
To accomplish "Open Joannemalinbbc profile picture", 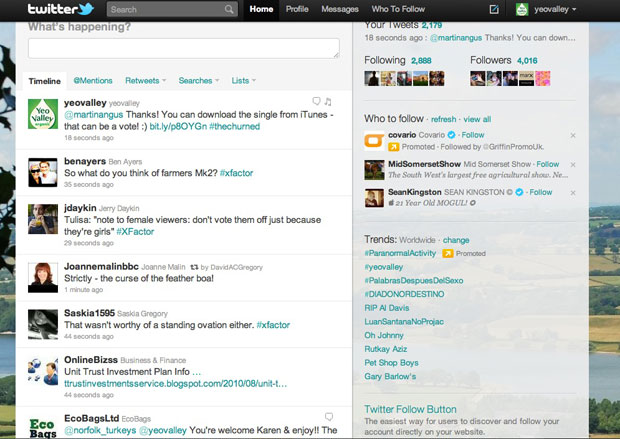I will (x=43, y=278).
